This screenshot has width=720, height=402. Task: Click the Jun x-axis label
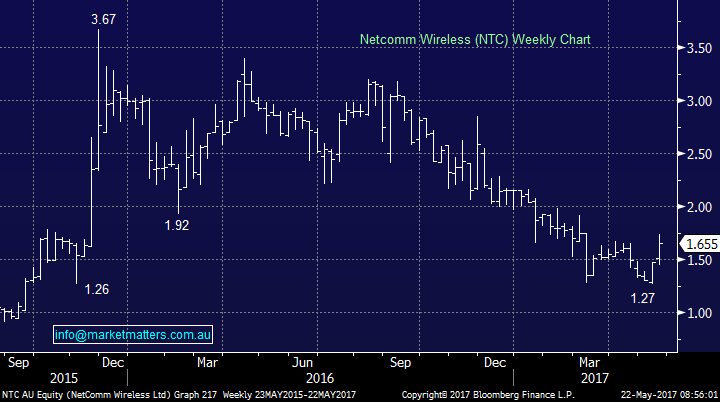tap(303, 362)
